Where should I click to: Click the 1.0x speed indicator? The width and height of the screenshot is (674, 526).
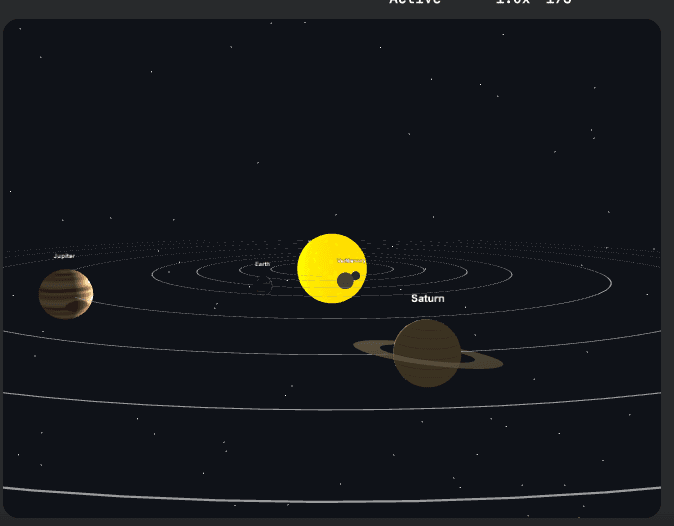point(511,3)
